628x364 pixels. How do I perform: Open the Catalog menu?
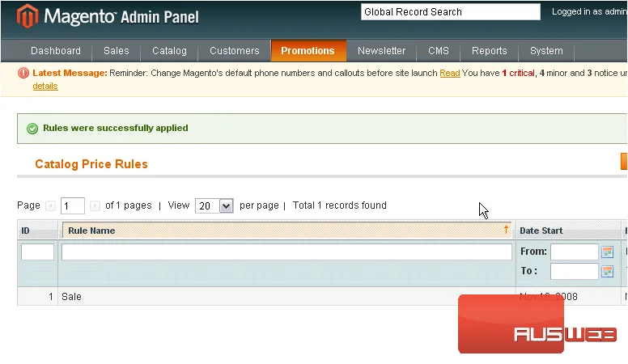click(x=169, y=51)
